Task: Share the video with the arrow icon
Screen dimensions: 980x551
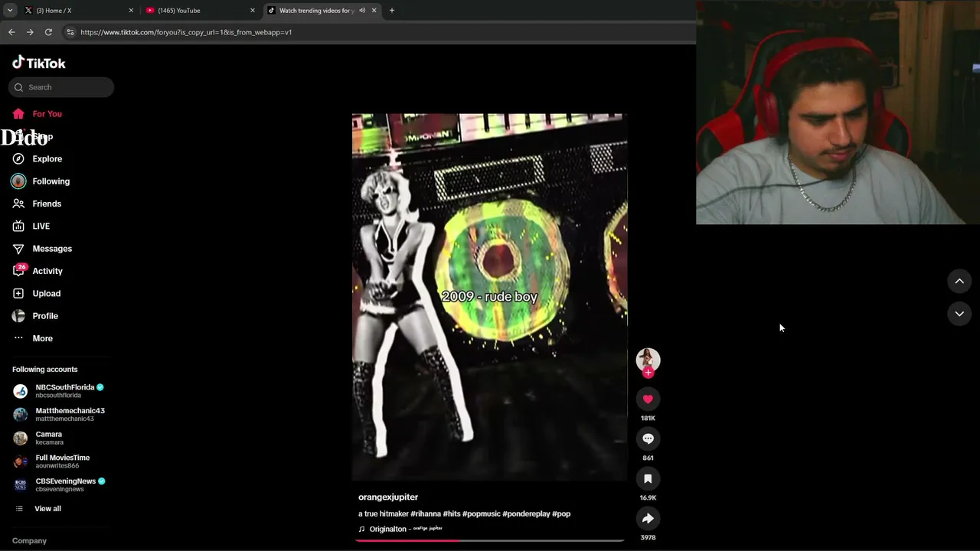Action: coord(648,518)
